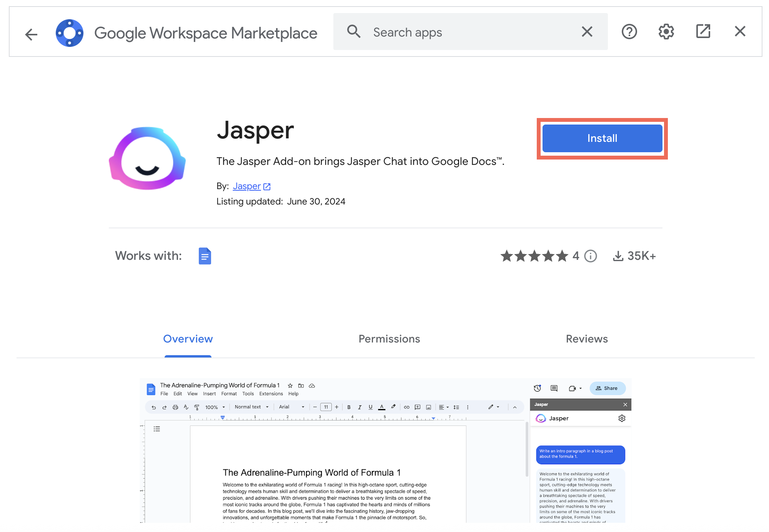Screen dimensions: 769x532
Task: Install the Jasper add-on
Action: click(x=602, y=138)
